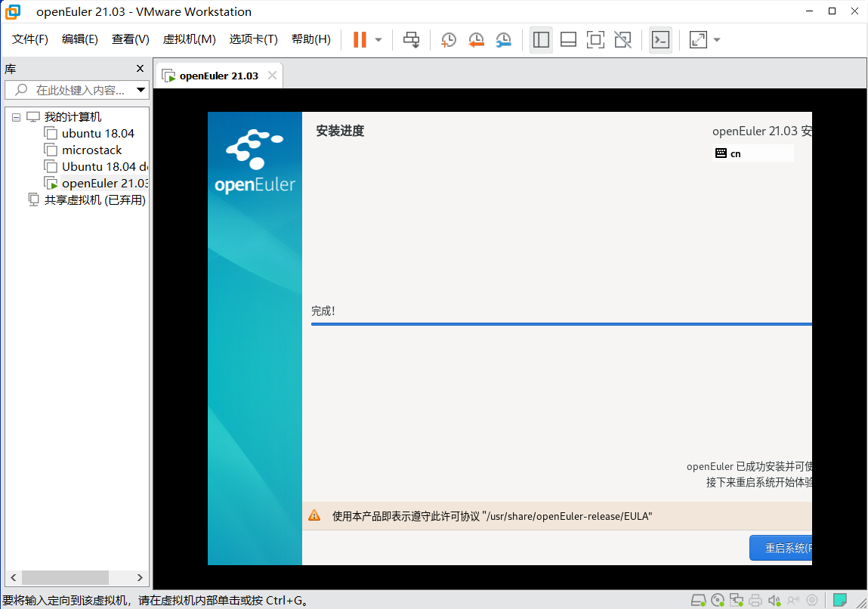This screenshot has height=609, width=868.
Task: Open the 虚拟机(M) menu
Action: pyautogui.click(x=189, y=39)
